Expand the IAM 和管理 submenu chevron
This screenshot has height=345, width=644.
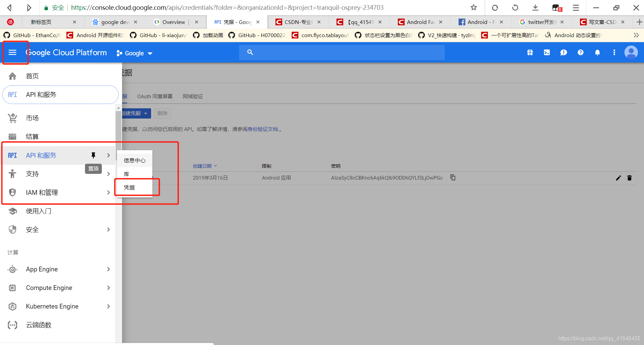[x=108, y=192]
